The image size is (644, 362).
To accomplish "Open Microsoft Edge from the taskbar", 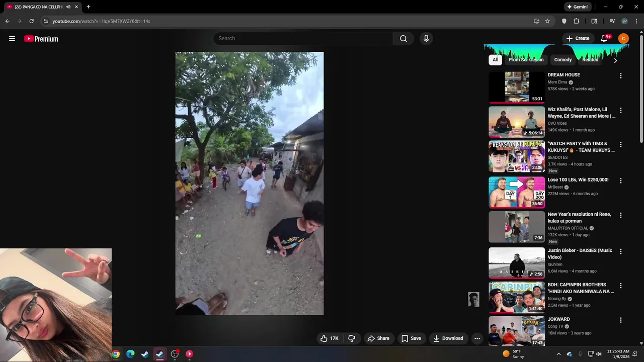I will click(x=130, y=354).
